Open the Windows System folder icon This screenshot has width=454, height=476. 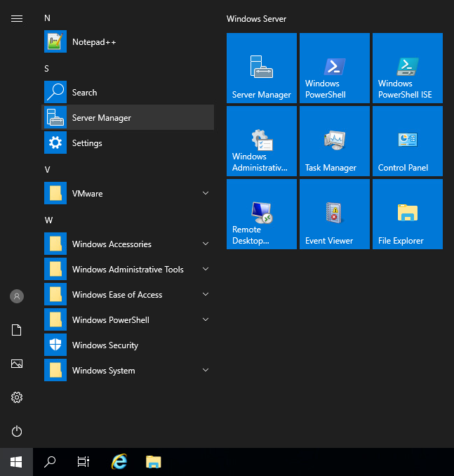coord(55,370)
